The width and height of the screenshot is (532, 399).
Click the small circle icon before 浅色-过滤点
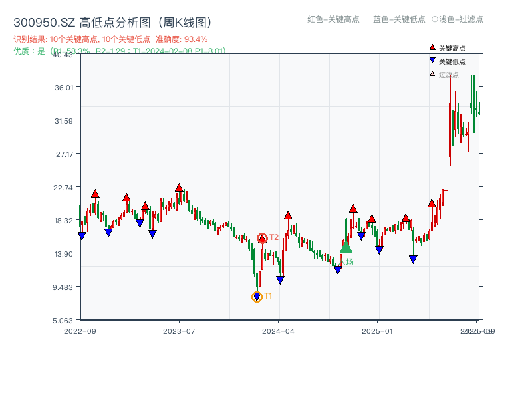click(435, 19)
